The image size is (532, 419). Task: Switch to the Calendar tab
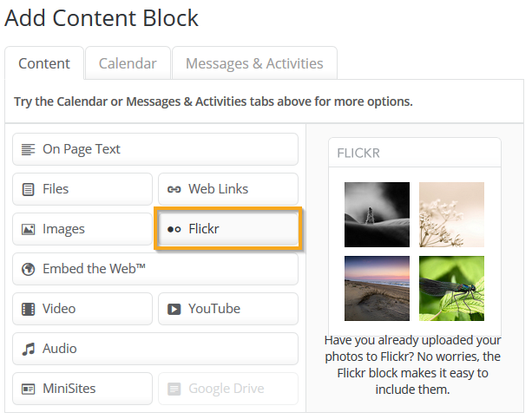[x=128, y=63]
